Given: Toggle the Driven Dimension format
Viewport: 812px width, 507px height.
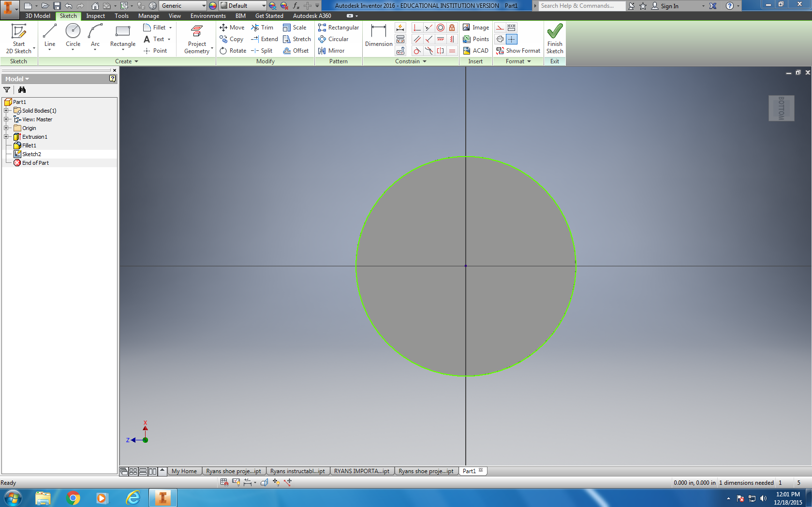Looking at the screenshot, I should [x=512, y=28].
